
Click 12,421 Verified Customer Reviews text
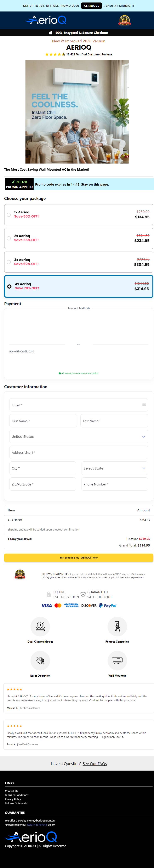(x=89, y=54)
